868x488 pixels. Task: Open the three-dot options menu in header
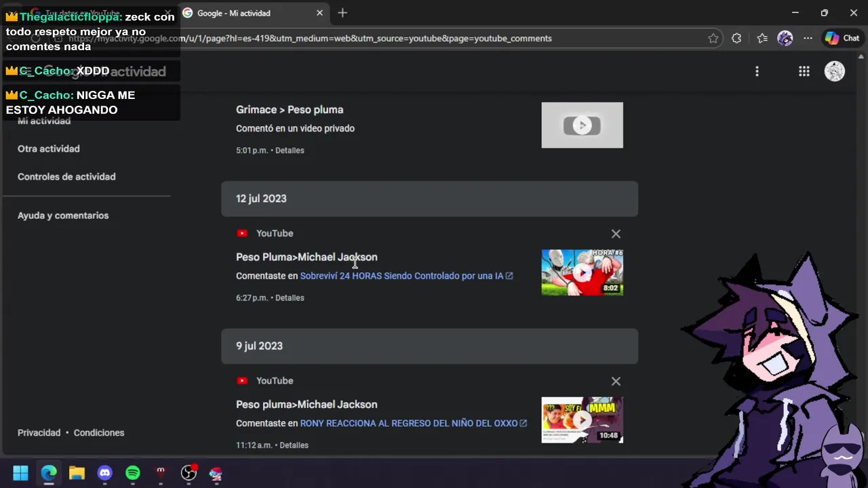tap(757, 71)
